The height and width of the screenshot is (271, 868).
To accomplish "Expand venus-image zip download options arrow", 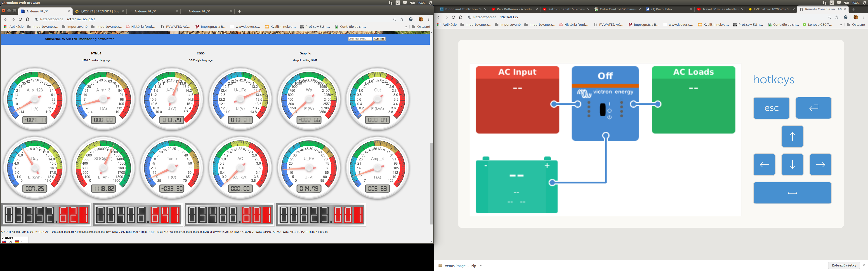I will click(x=481, y=266).
